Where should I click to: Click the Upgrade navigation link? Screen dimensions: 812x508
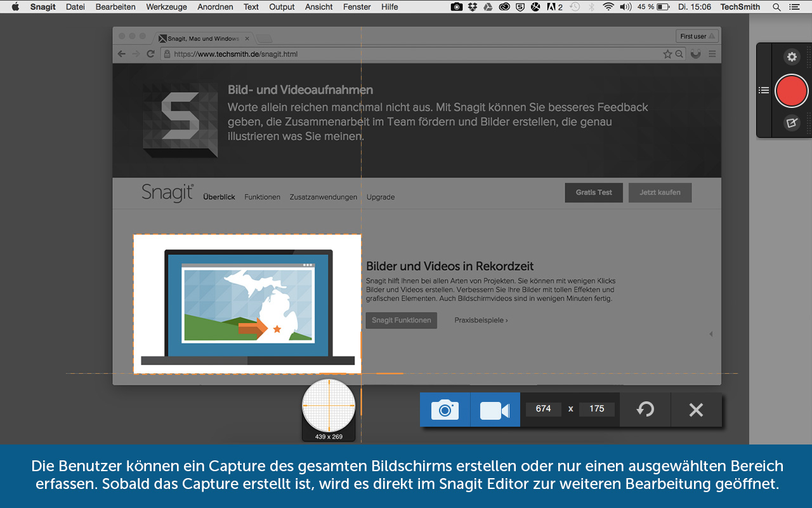point(381,197)
